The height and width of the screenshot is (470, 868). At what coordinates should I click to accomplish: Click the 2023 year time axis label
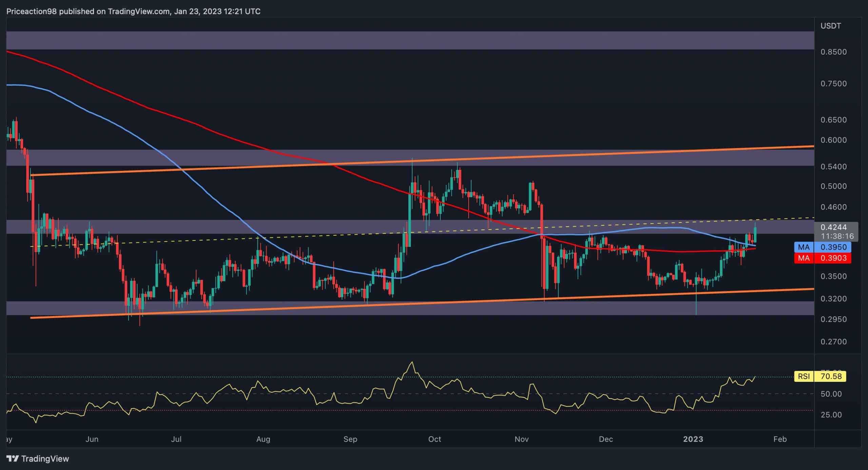pos(693,439)
